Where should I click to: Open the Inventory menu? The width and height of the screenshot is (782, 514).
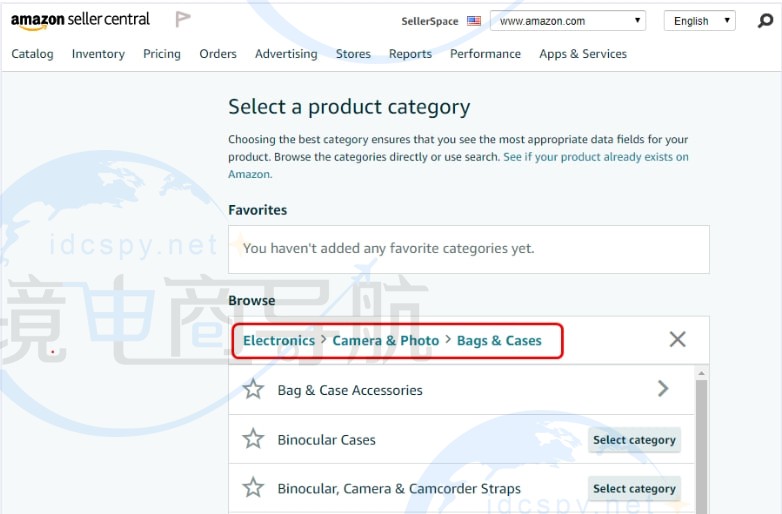tap(98, 54)
